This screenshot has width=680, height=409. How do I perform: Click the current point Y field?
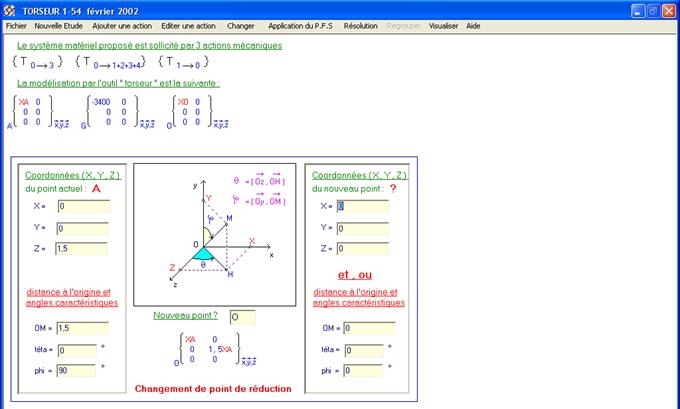82,229
